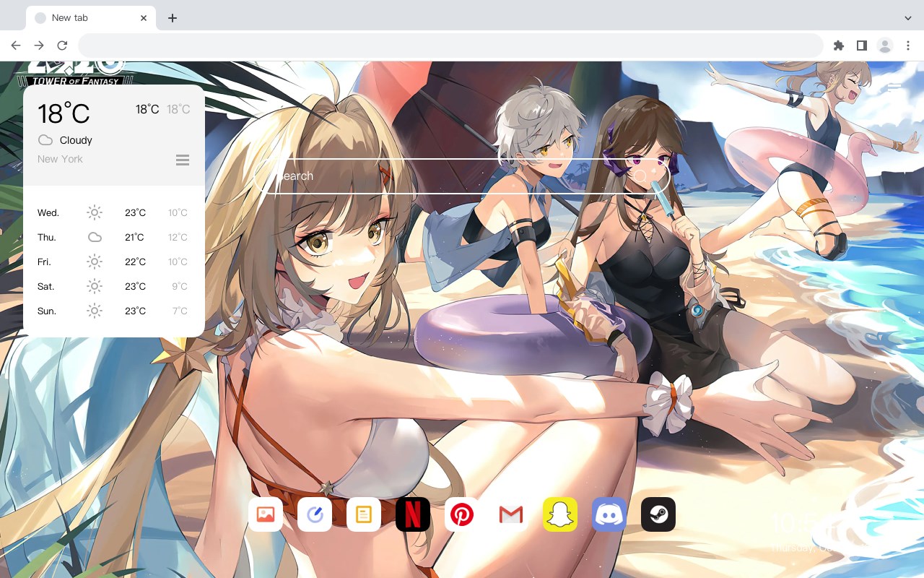Click the cloud icon in the Thu. row
Image resolution: width=924 pixels, height=578 pixels.
95,237
